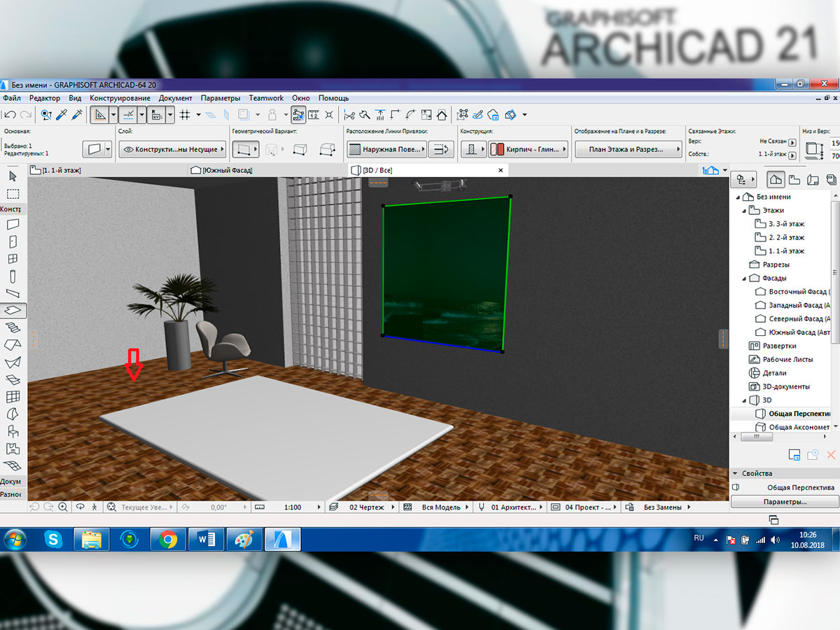Open the Без Замены overrides button
Image resolution: width=840 pixels, height=630 pixels.
tap(658, 507)
